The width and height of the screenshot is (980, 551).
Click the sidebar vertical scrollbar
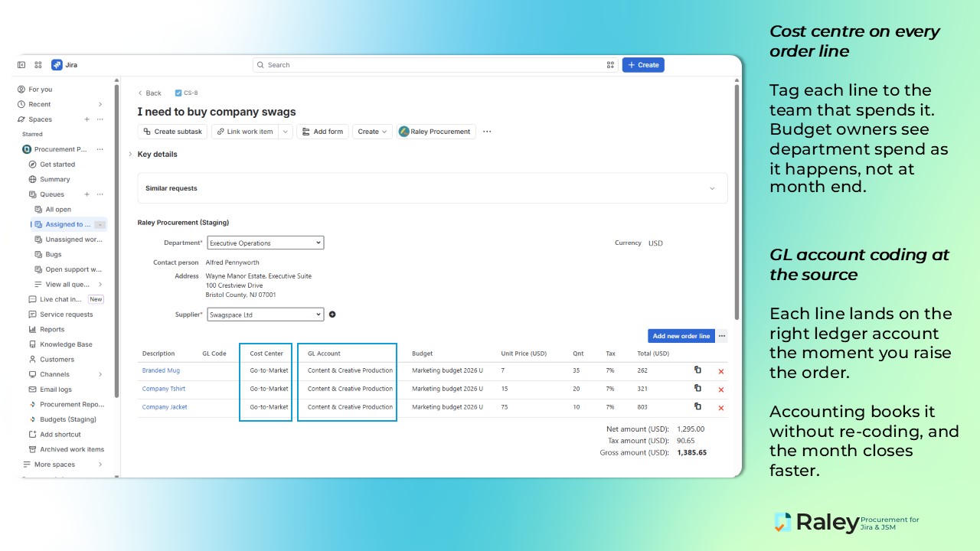[x=116, y=241]
